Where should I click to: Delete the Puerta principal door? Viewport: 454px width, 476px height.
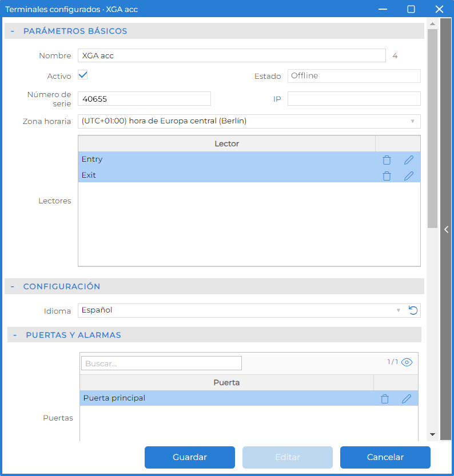385,399
